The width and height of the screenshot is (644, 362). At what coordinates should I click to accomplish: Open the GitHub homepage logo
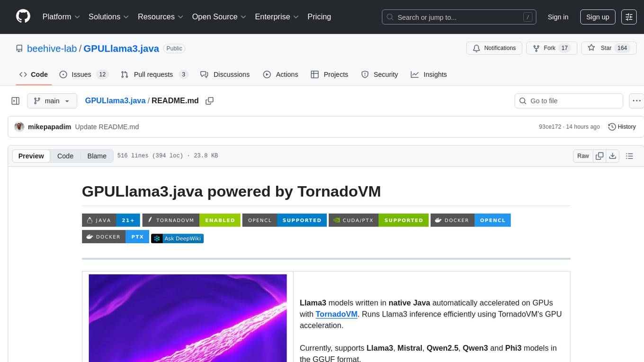23,17
